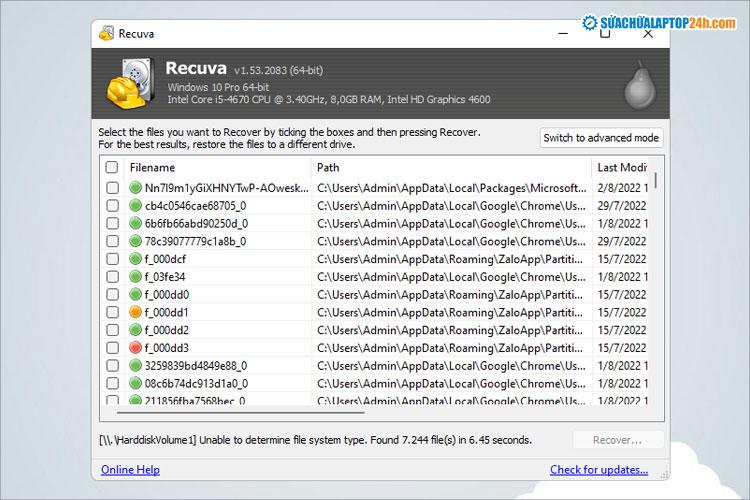Click the Microsoft Packages path in first row
This screenshot has width=750, height=500.
coord(451,188)
